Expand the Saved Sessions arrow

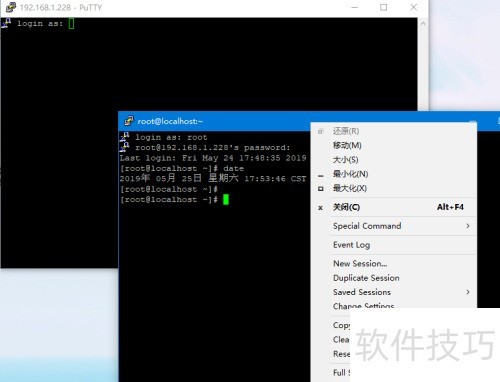468,292
